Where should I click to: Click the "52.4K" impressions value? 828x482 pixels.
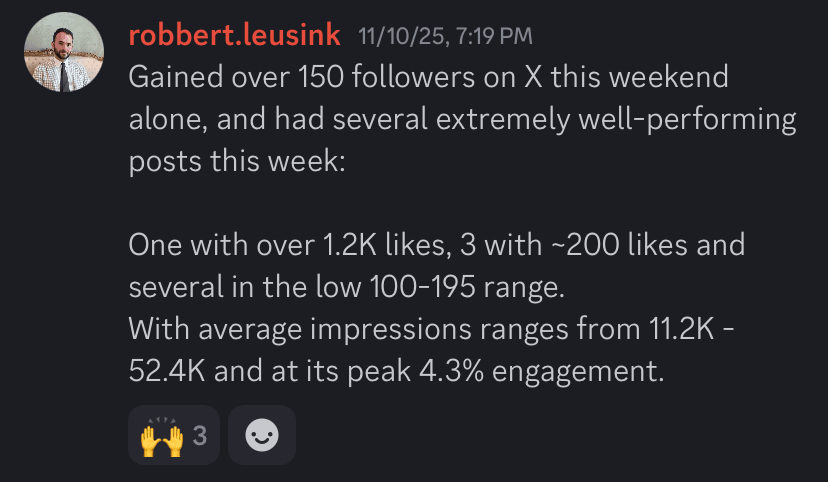click(x=167, y=371)
